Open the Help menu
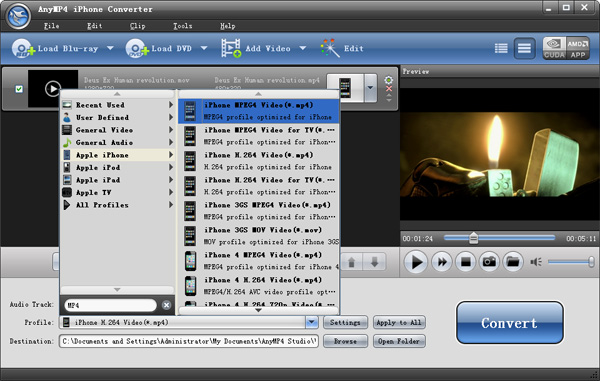600x381 pixels. [x=228, y=26]
